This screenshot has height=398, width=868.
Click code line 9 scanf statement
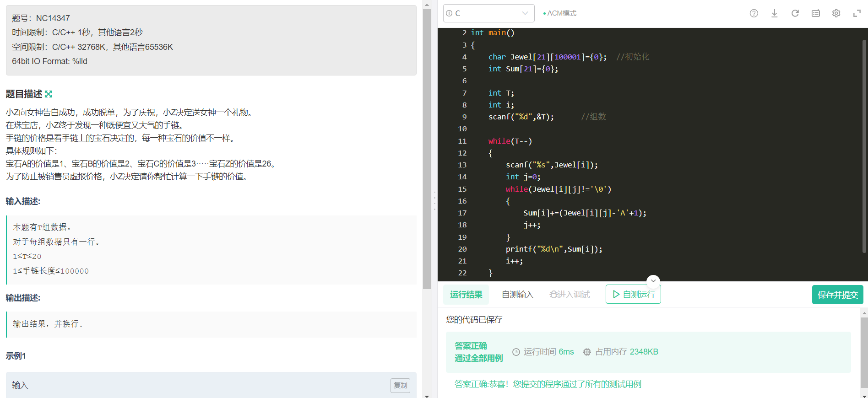[521, 117]
